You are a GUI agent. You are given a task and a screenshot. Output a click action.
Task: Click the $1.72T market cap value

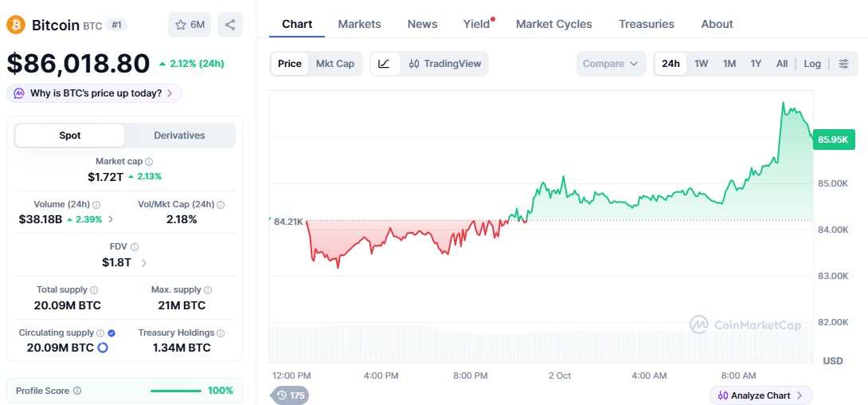tap(105, 177)
